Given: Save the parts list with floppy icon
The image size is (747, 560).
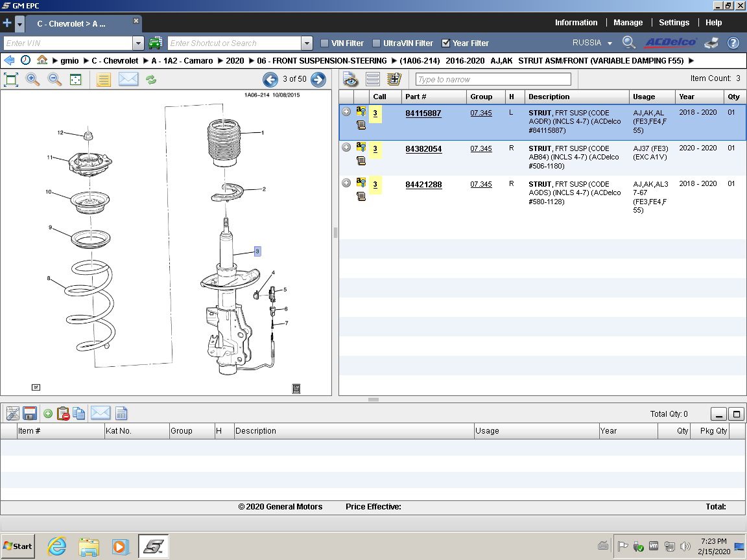Looking at the screenshot, I should click(x=29, y=414).
